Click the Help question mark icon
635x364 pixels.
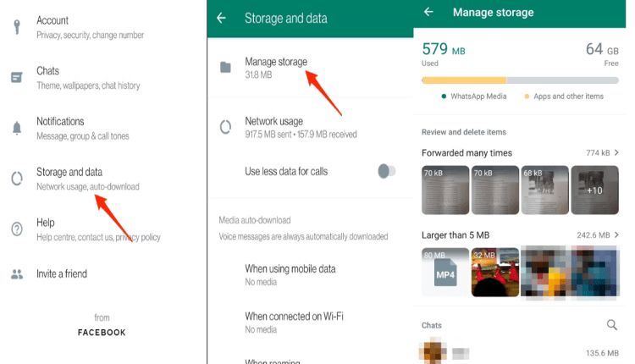[x=17, y=229]
